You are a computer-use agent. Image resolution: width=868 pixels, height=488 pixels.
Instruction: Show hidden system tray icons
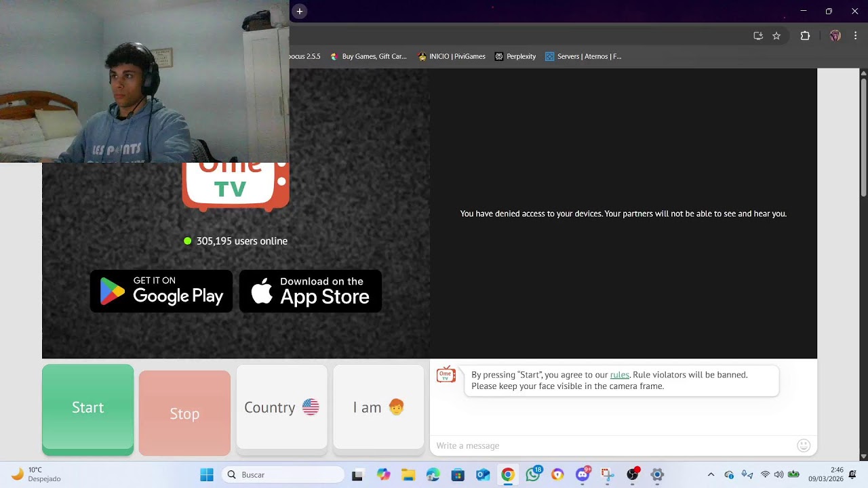point(711,474)
